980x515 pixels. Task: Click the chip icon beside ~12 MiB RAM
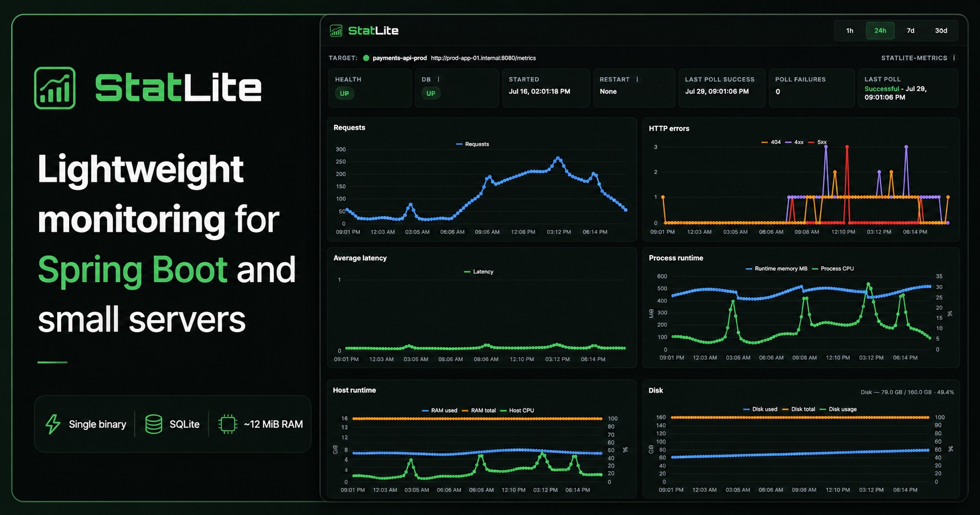coord(228,424)
